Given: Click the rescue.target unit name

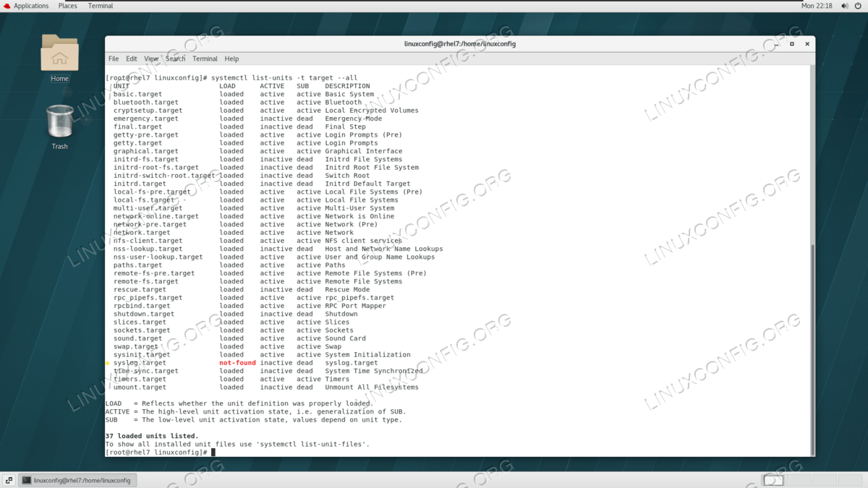Looking at the screenshot, I should [140, 290].
